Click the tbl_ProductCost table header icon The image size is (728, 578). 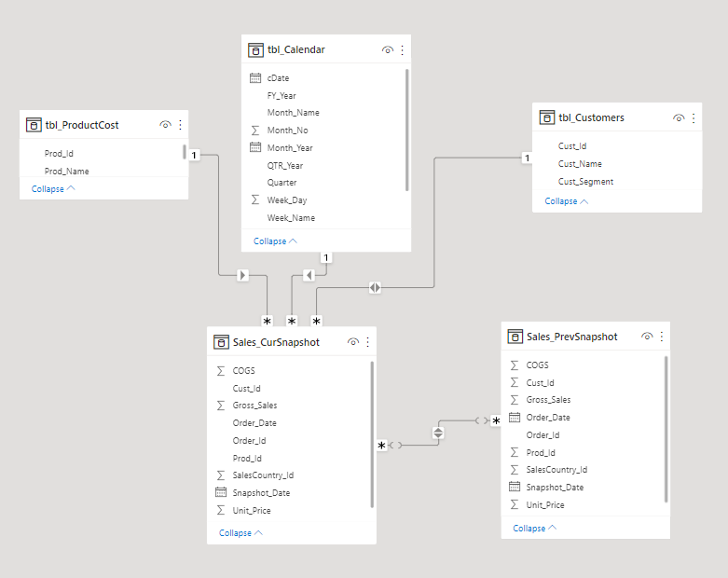pyautogui.click(x=34, y=124)
